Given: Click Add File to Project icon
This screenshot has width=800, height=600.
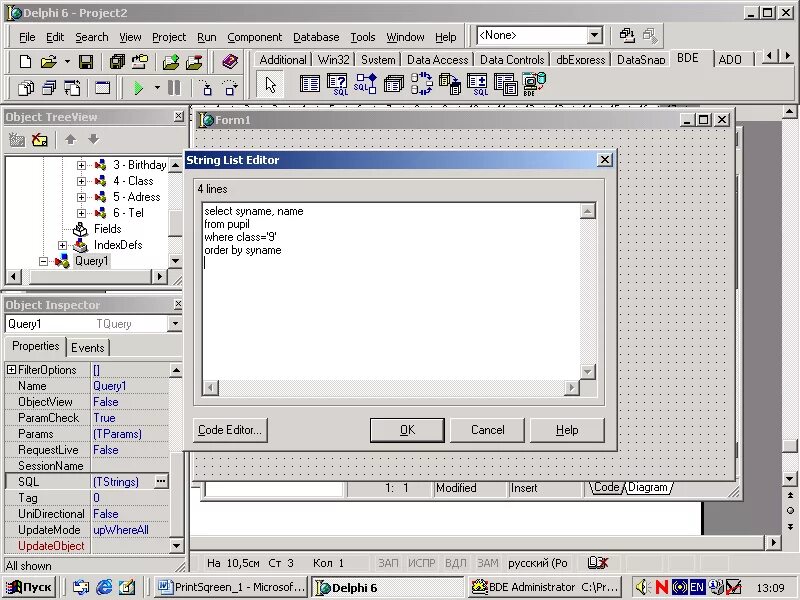Looking at the screenshot, I should click(x=171, y=62).
